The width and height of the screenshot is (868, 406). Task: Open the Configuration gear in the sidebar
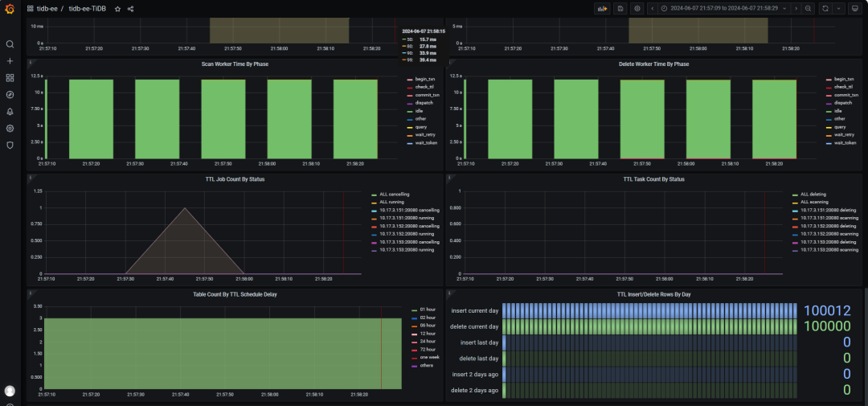[x=10, y=129]
